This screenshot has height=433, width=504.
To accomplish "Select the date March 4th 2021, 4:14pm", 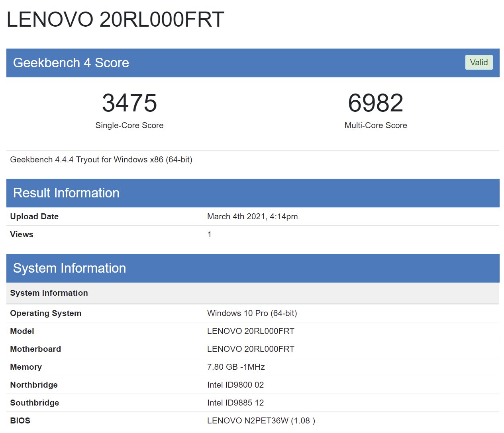I will click(x=253, y=216).
